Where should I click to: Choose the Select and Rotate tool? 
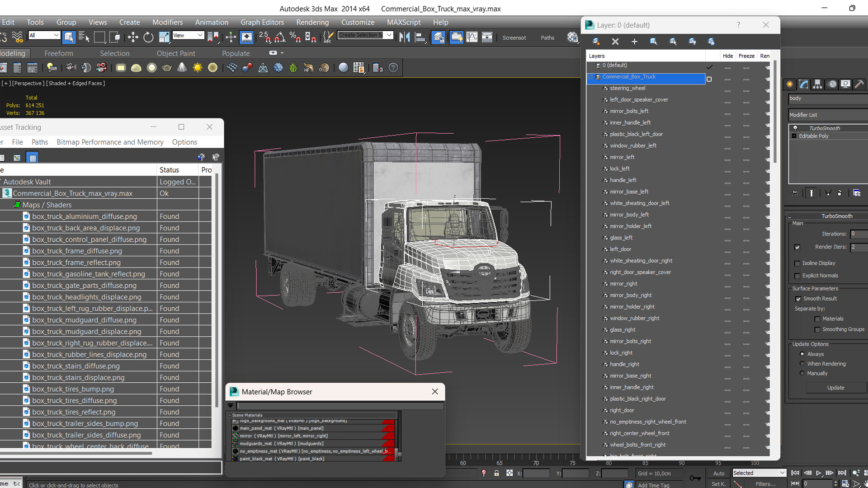pyautogui.click(x=148, y=37)
